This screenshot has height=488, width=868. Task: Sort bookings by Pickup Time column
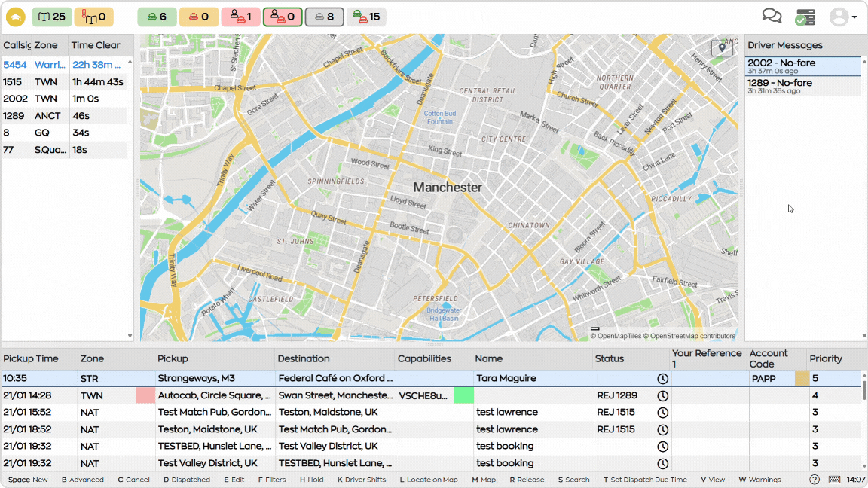pyautogui.click(x=31, y=358)
